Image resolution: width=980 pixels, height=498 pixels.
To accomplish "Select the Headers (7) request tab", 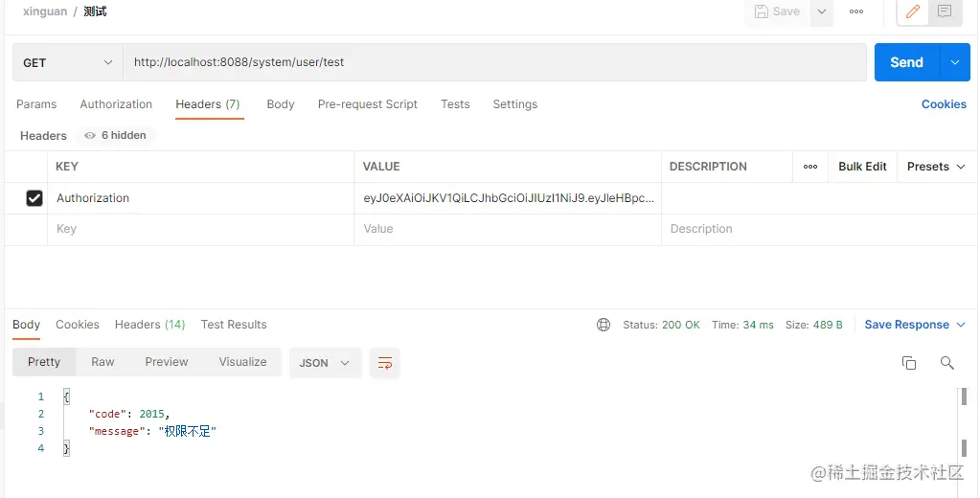I will coord(208,104).
